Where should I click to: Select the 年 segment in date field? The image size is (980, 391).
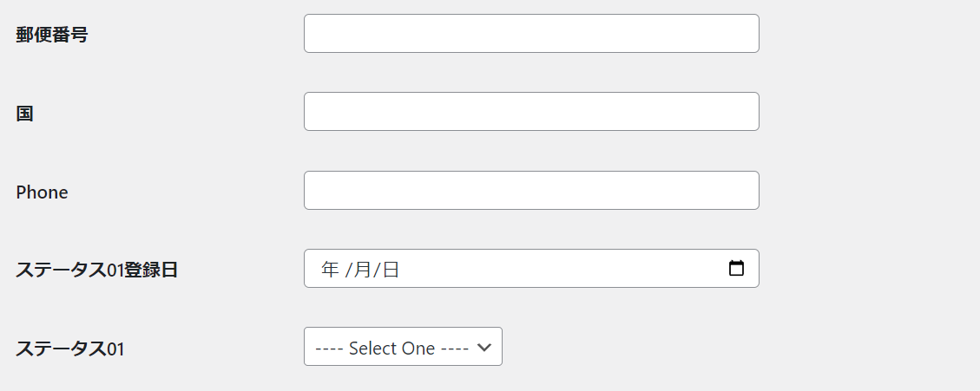330,270
